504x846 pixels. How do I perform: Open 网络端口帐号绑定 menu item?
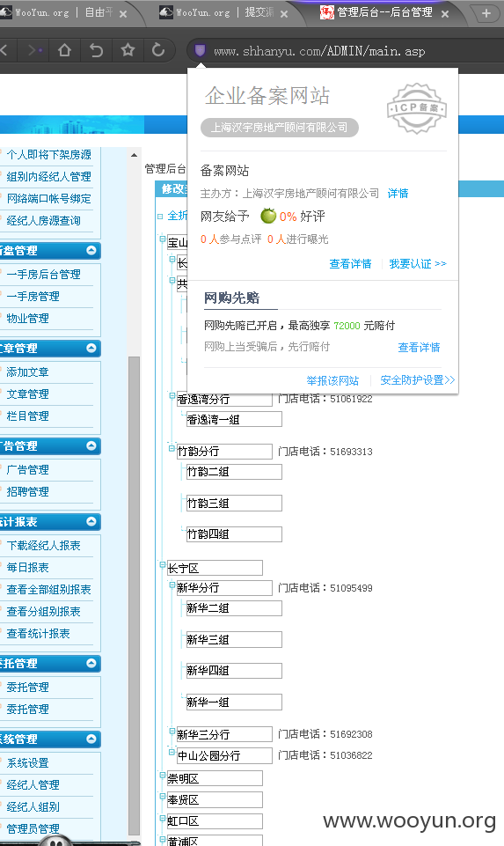click(x=48, y=199)
